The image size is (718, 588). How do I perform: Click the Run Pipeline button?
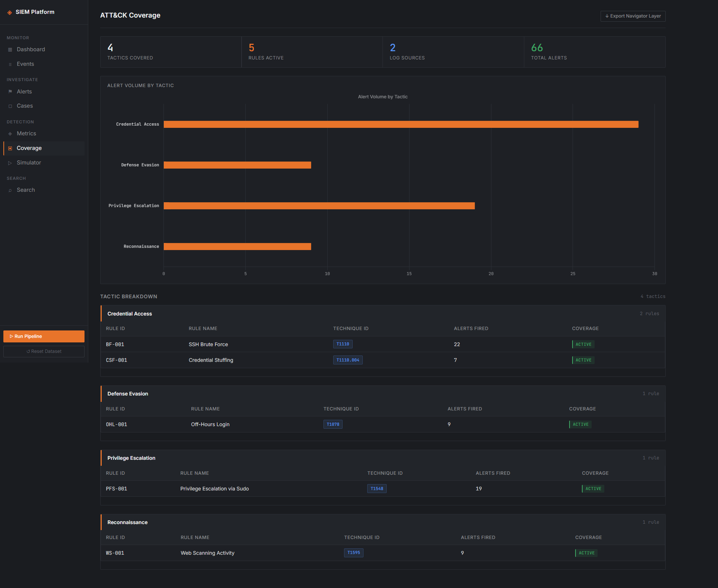44,336
